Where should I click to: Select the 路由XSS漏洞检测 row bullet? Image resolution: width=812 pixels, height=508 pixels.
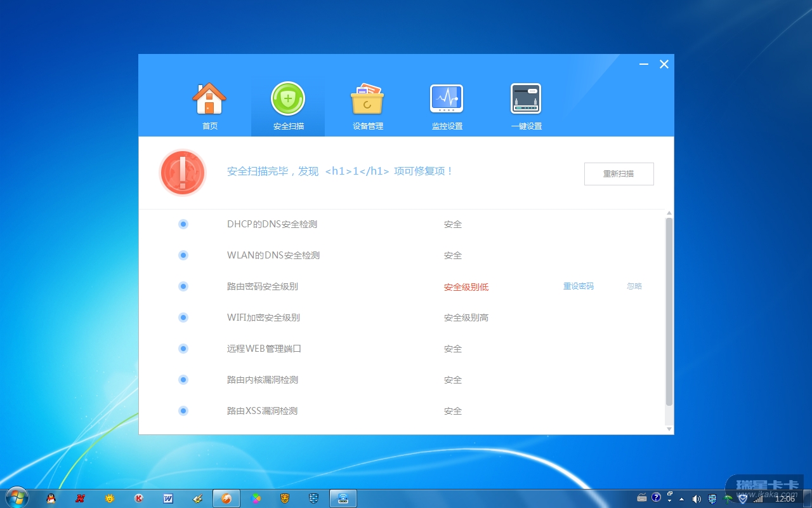pos(183,411)
